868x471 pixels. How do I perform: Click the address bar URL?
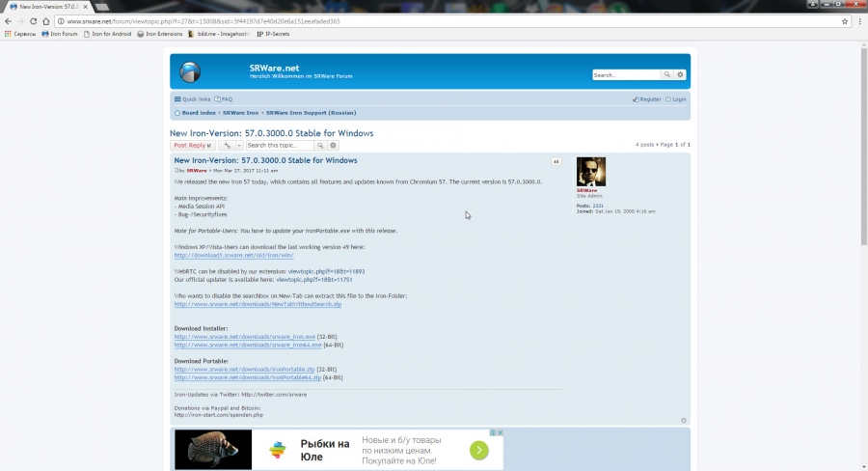[203, 21]
